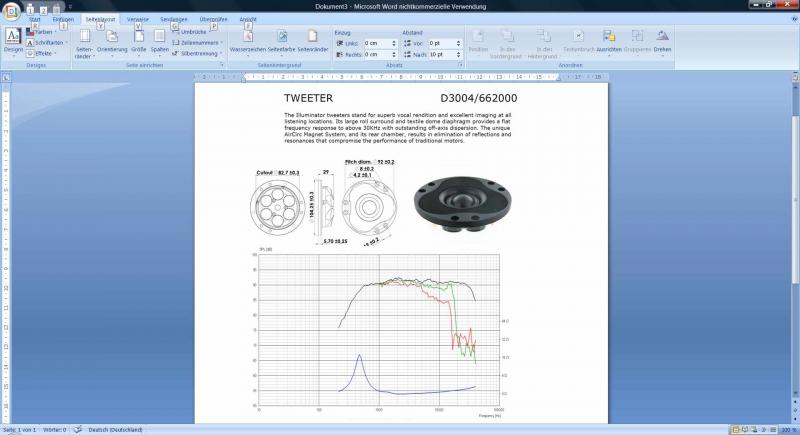Open the Ausrichten align menu
This screenshot has width=800, height=435.
(x=609, y=42)
